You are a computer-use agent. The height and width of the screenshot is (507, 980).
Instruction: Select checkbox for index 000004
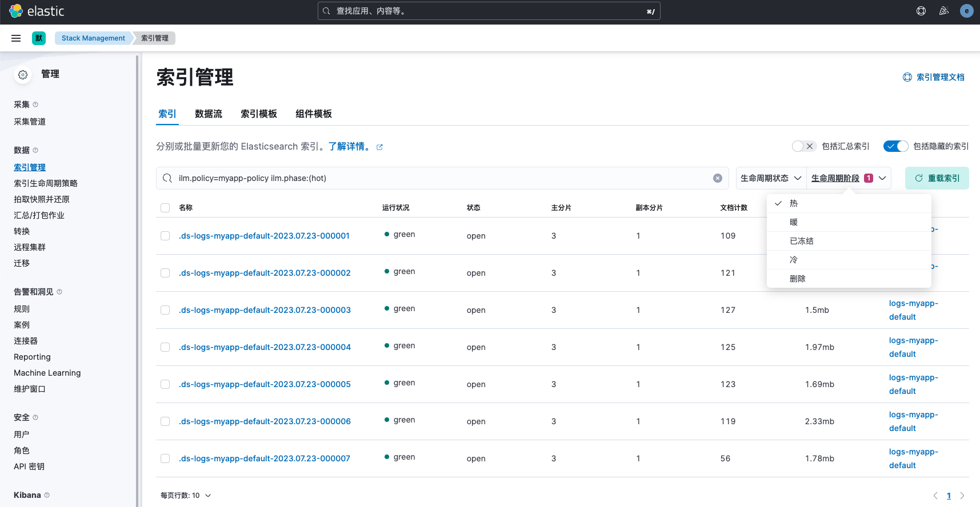coord(165,347)
